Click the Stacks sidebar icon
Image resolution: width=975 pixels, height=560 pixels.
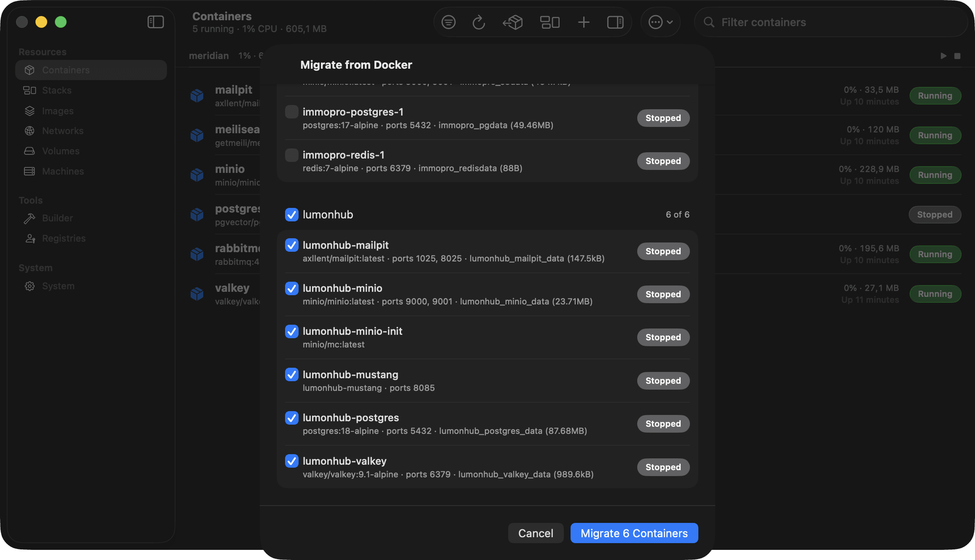click(x=30, y=90)
